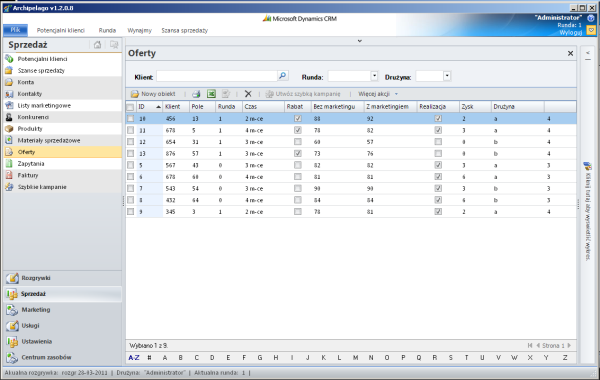Open Listy marketingowe in the sidebar
The height and width of the screenshot is (380, 600).
pos(62,106)
